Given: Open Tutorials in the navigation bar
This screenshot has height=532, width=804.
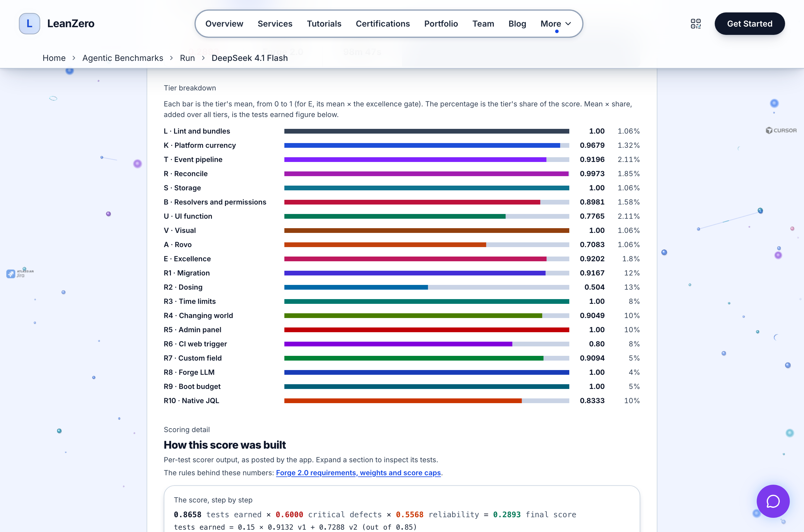Looking at the screenshot, I should coord(324,24).
